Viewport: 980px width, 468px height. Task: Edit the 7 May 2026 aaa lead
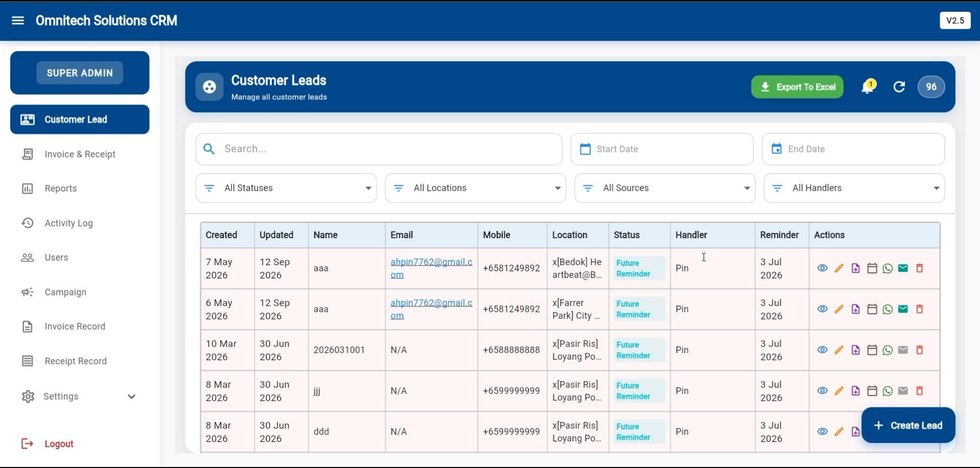(839, 268)
